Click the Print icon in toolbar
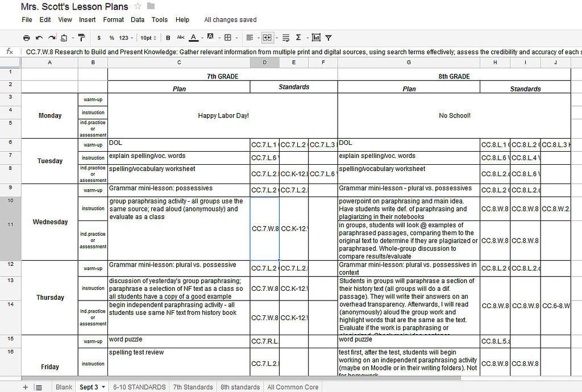582x392 pixels. pyautogui.click(x=26, y=38)
